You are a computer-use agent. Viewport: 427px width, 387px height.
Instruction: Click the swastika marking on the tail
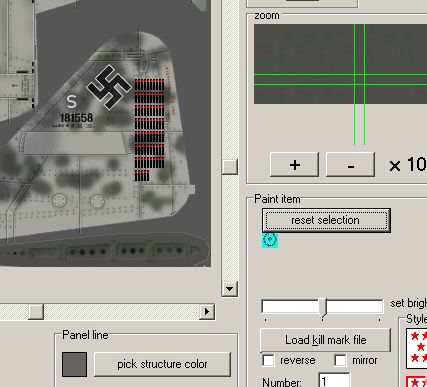(109, 87)
